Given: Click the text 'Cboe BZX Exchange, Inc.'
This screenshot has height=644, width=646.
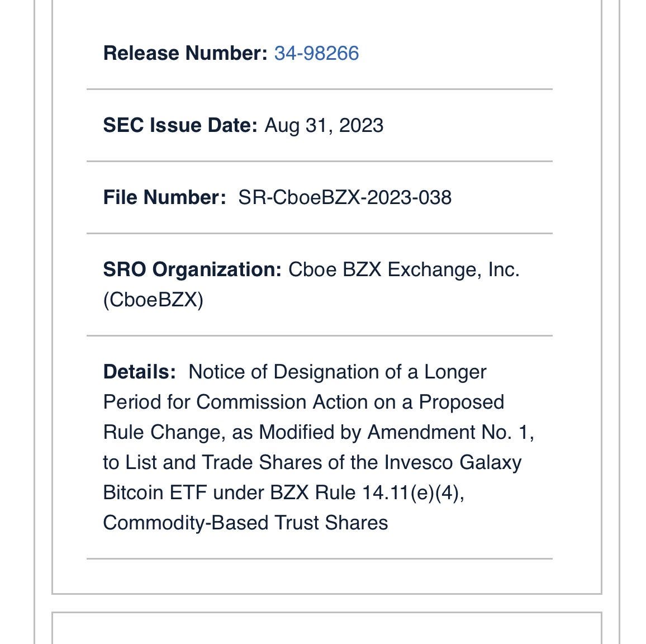Looking at the screenshot, I should [403, 269].
